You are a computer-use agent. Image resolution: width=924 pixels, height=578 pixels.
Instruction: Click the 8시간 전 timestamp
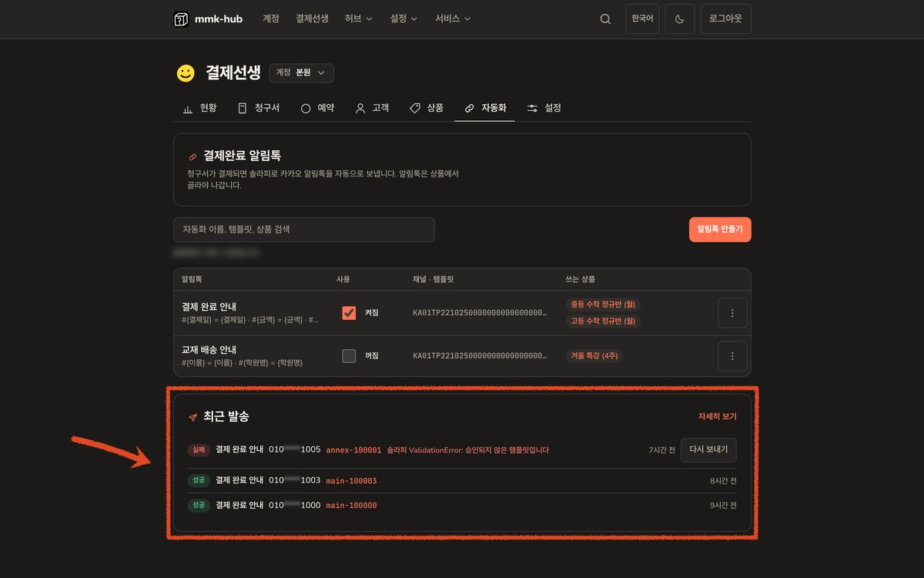coord(723,481)
